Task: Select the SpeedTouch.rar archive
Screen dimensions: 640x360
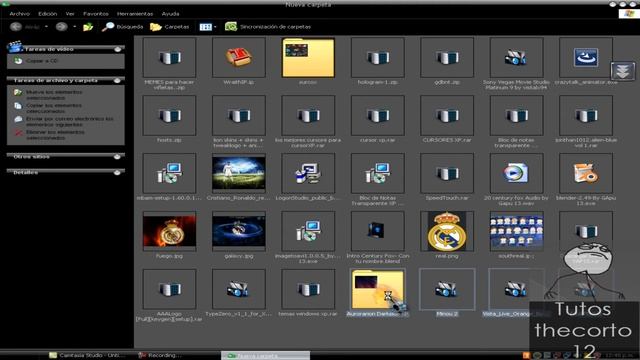Action: coord(447,173)
